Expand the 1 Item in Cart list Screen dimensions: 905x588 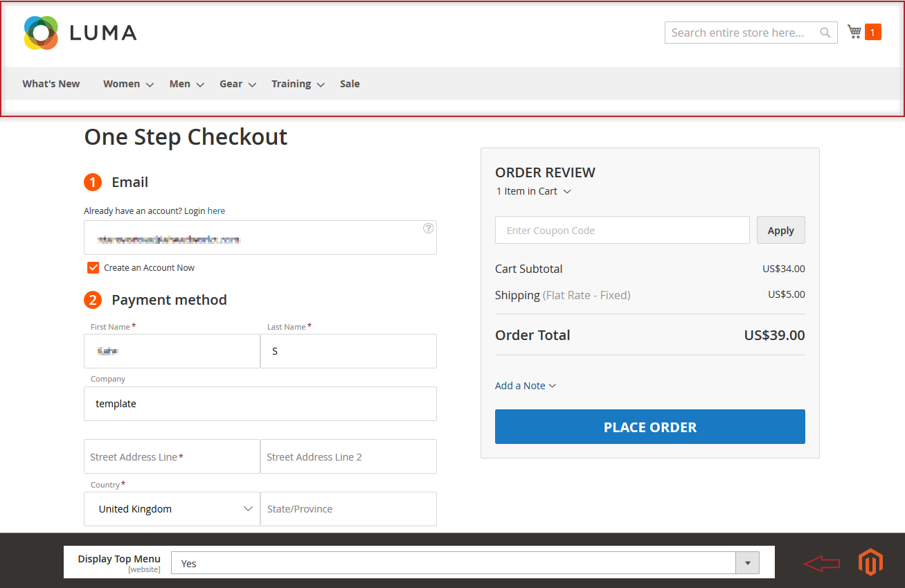(x=533, y=191)
